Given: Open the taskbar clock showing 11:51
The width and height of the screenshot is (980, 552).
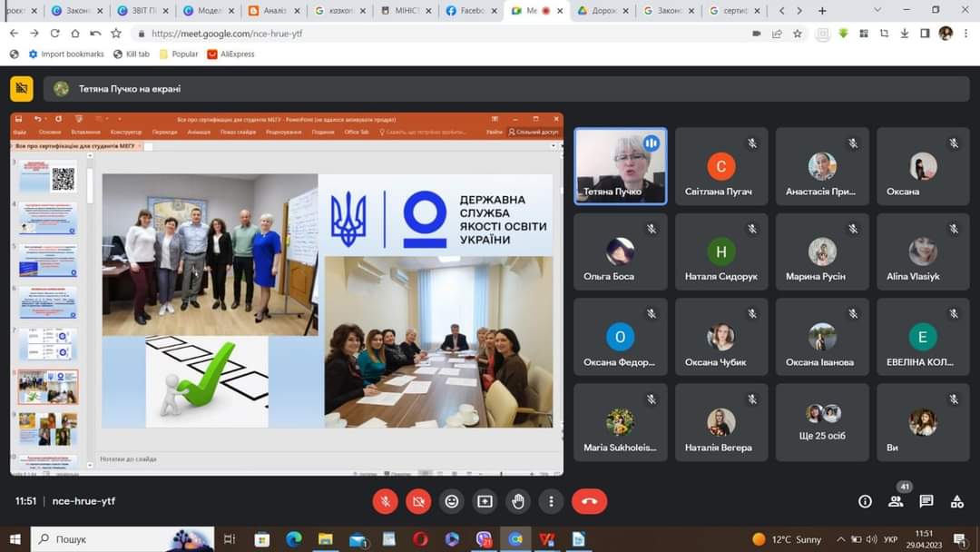Looking at the screenshot, I should 925,539.
